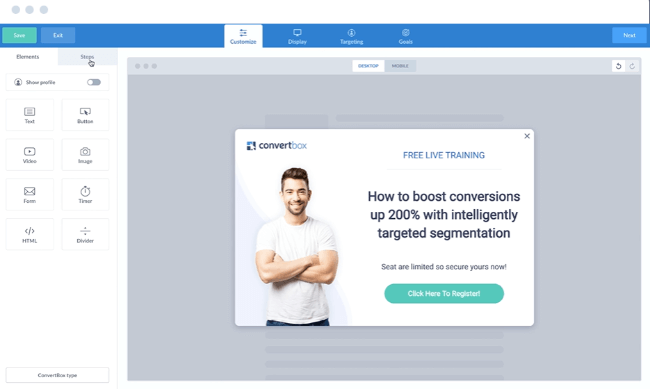The height and width of the screenshot is (389, 650).
Task: Add a Button element
Action: pyautogui.click(x=85, y=115)
